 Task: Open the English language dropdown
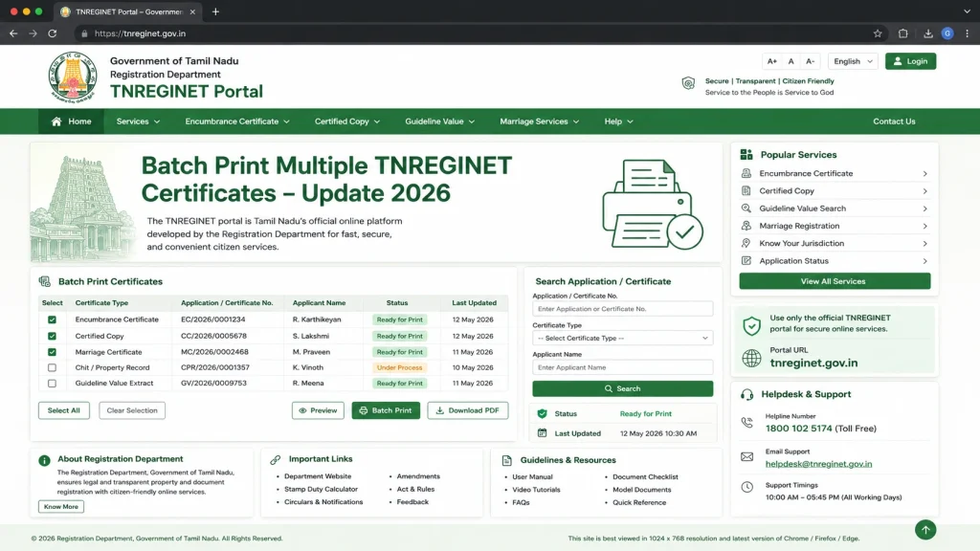pos(853,61)
